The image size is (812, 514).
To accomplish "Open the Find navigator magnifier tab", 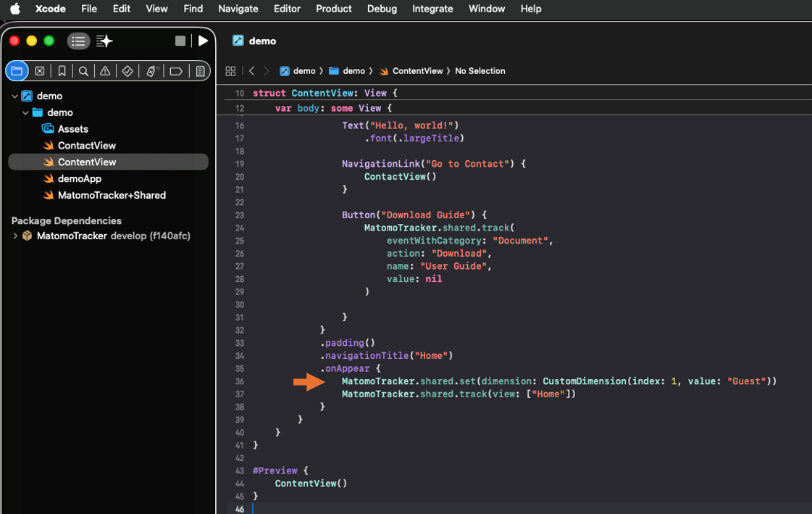I will click(x=83, y=71).
